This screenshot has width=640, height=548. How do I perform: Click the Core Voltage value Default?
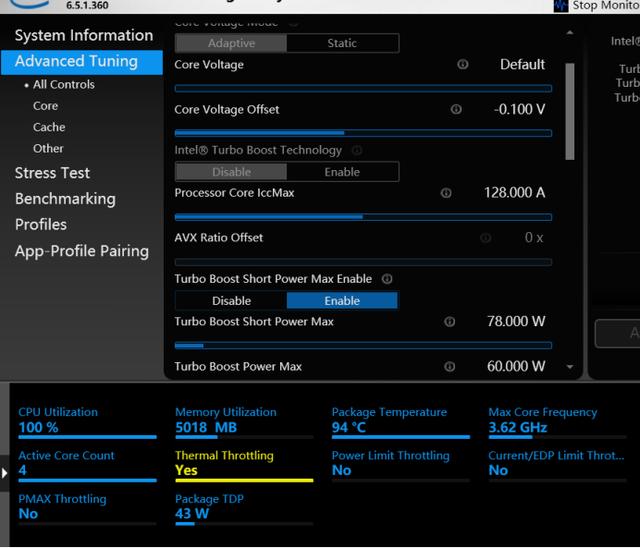[x=522, y=64]
